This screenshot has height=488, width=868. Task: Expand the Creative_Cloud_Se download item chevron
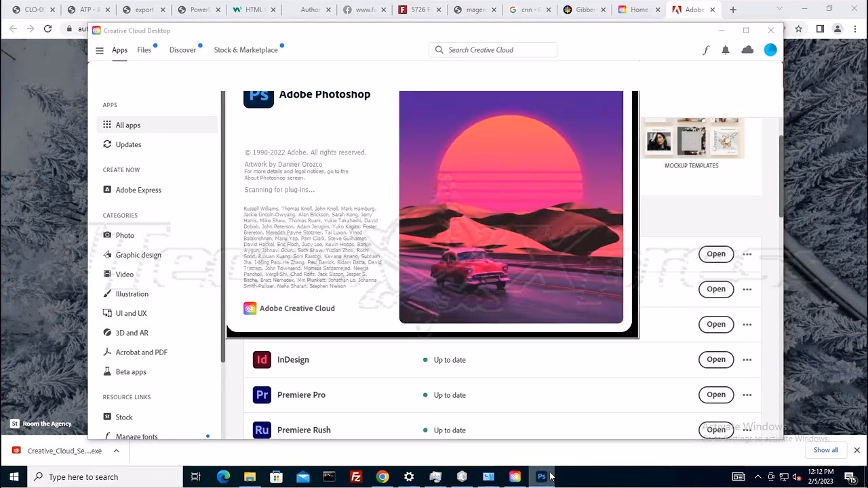[x=117, y=451]
